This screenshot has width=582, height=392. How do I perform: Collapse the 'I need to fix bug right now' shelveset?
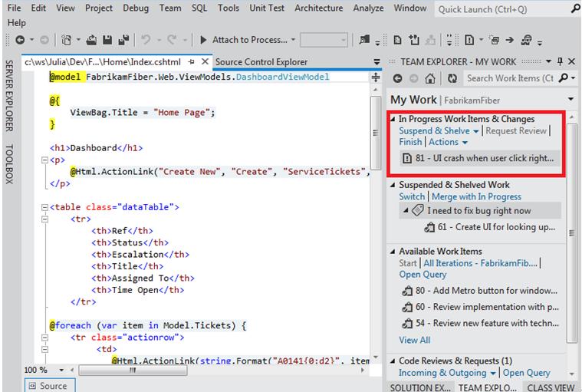coord(406,210)
